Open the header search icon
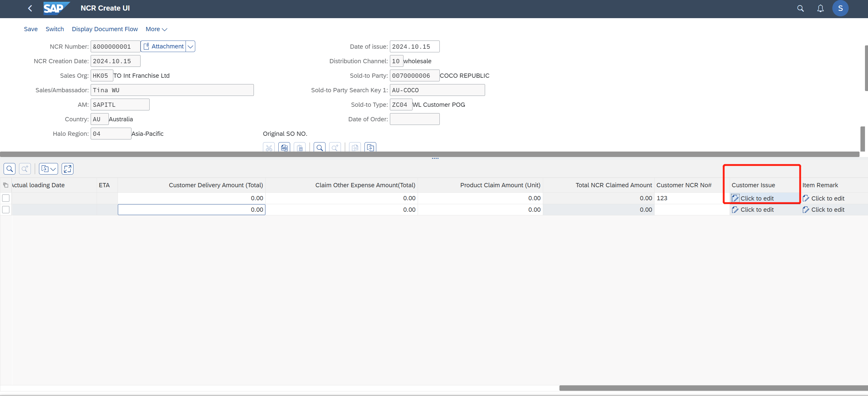 [x=800, y=8]
